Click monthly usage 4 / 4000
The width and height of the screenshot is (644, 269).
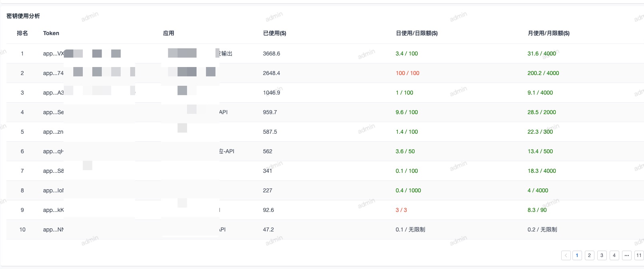[538, 190]
